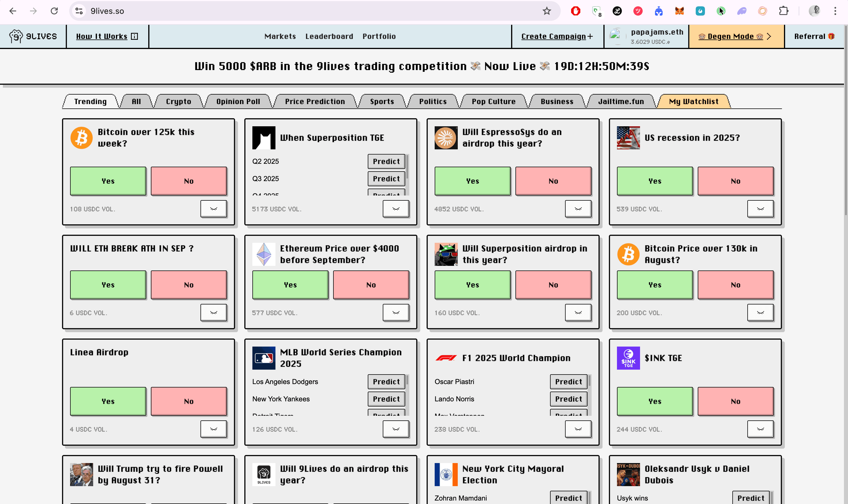The height and width of the screenshot is (504, 848).
Task: Click the Usyk v Dubois thumbnail
Action: click(x=628, y=475)
